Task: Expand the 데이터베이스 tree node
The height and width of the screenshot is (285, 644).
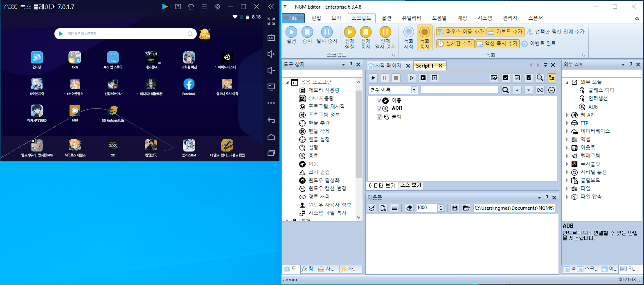Action: pyautogui.click(x=567, y=131)
